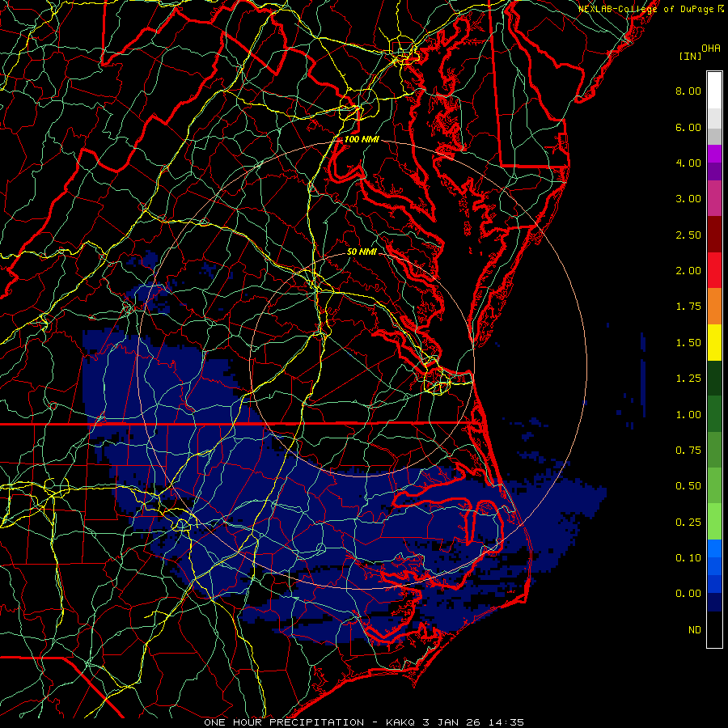
Task: Click the 0.10 legend value
Action: [688, 558]
